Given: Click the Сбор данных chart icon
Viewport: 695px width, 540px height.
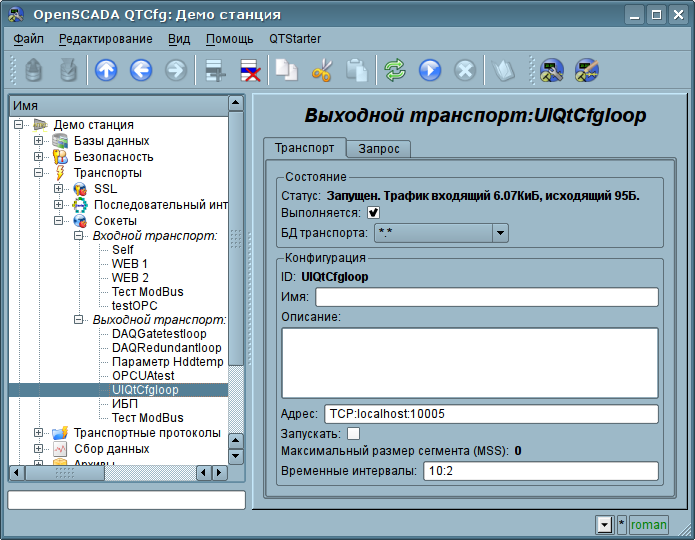Looking at the screenshot, I should coord(60,449).
